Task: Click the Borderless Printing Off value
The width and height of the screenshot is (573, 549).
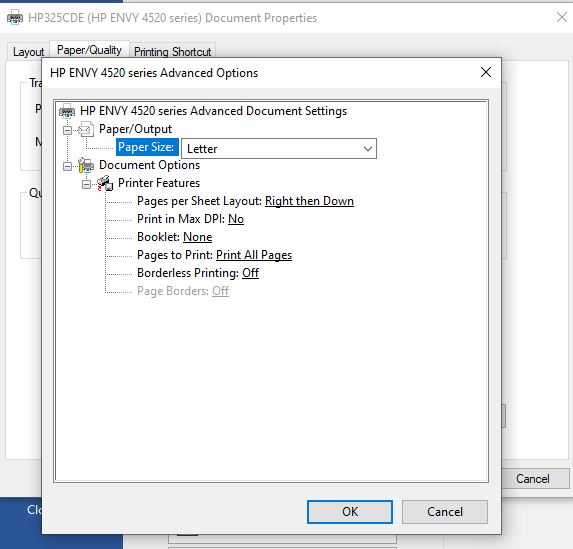Action: coord(250,273)
